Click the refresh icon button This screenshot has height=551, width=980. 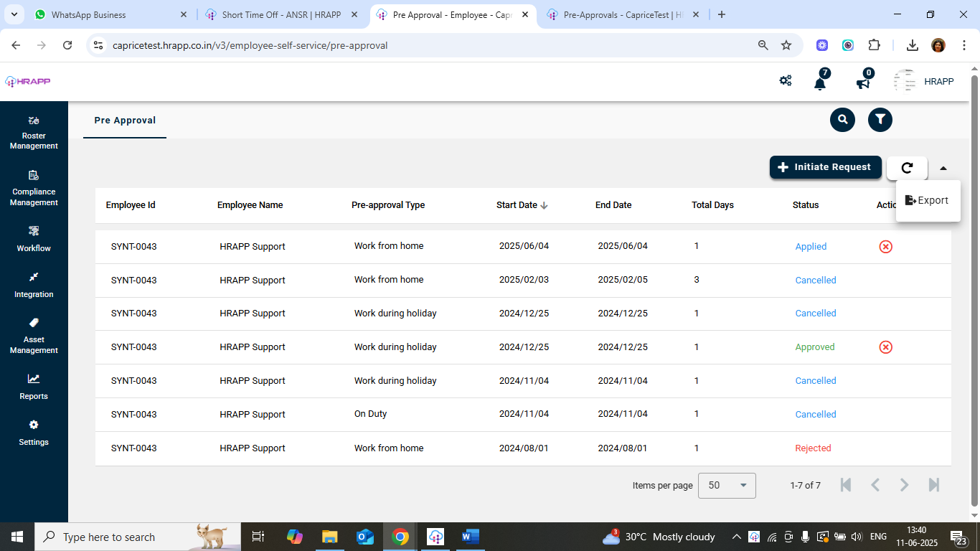[x=907, y=168]
